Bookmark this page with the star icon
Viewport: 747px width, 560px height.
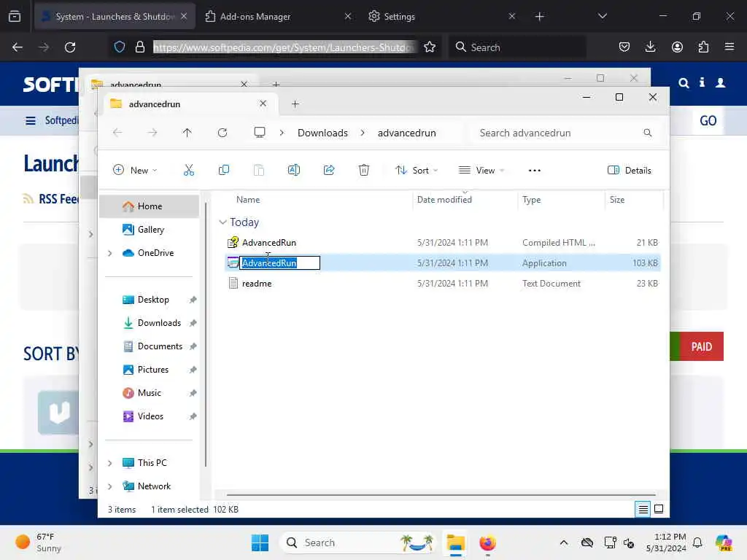[430, 47]
